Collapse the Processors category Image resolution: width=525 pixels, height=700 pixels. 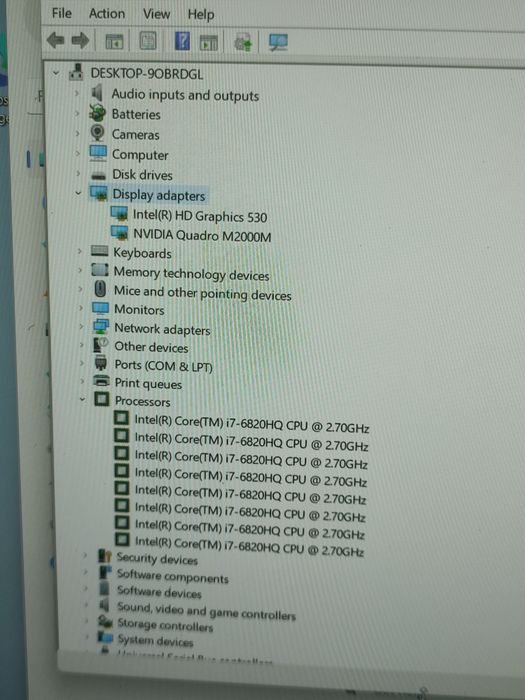82,400
